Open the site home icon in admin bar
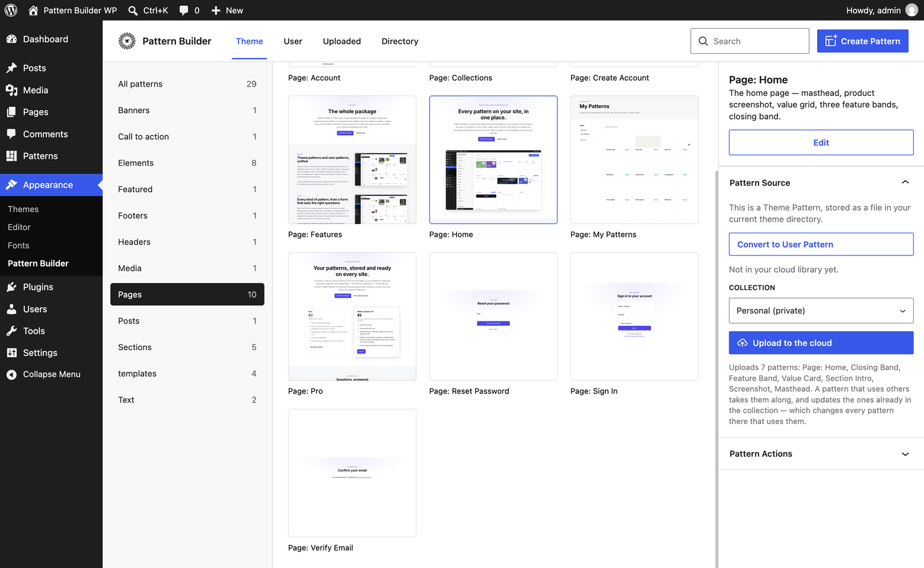Screen dimensions: 924x568 33,10
